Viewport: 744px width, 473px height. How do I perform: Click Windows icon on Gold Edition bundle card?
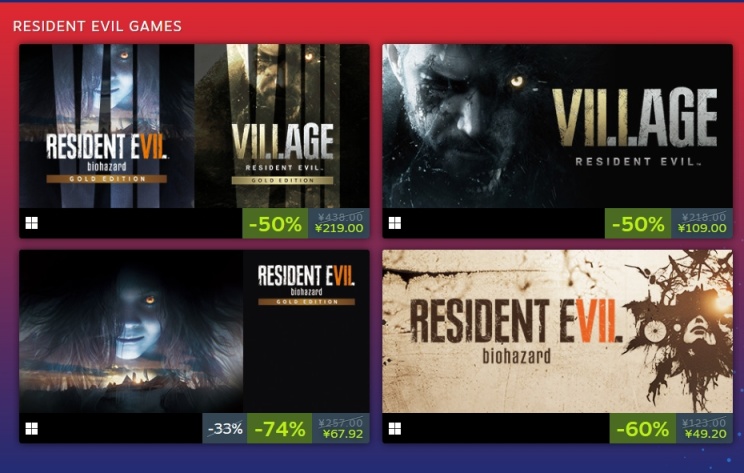point(31,223)
